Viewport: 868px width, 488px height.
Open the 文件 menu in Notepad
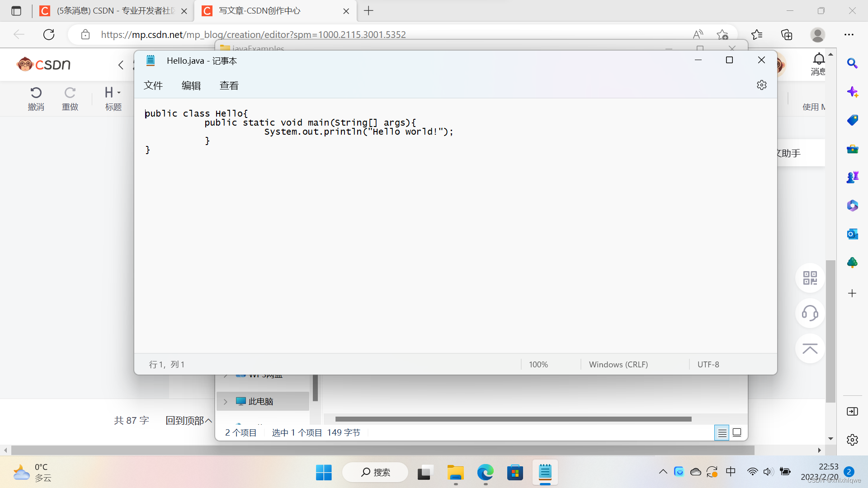coord(153,85)
